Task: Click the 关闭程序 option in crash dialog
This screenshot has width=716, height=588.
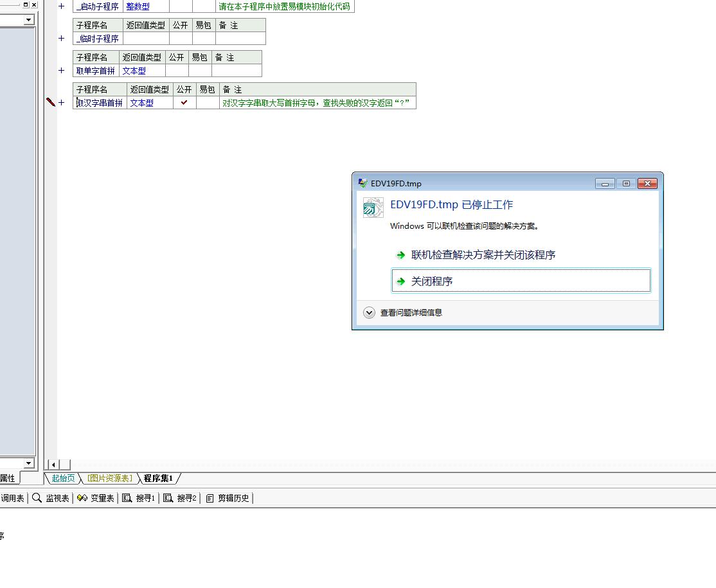Action: tap(521, 280)
